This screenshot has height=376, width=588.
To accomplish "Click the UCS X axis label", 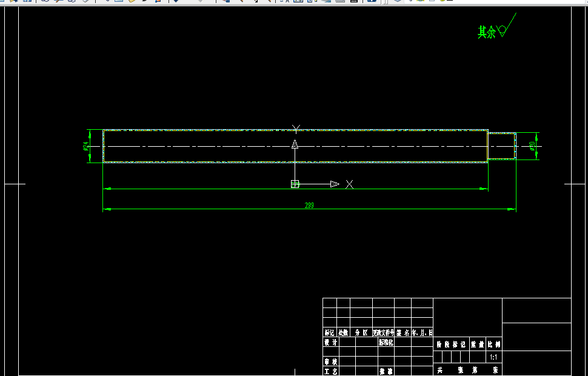I will click(x=349, y=184).
